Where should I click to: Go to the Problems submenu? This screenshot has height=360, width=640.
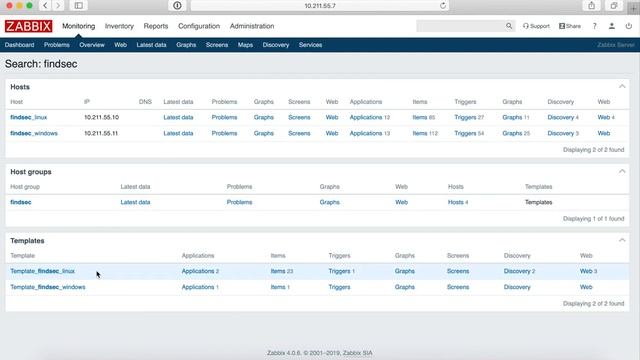point(57,45)
